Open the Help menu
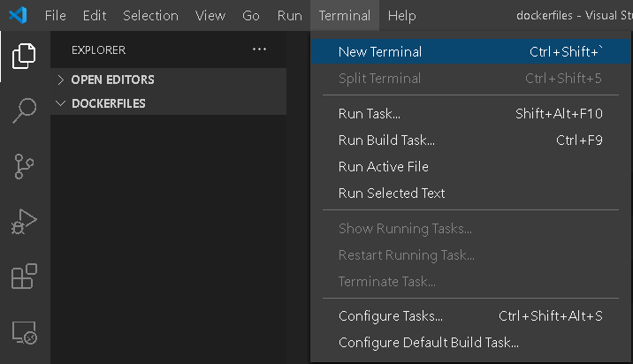 click(x=401, y=16)
